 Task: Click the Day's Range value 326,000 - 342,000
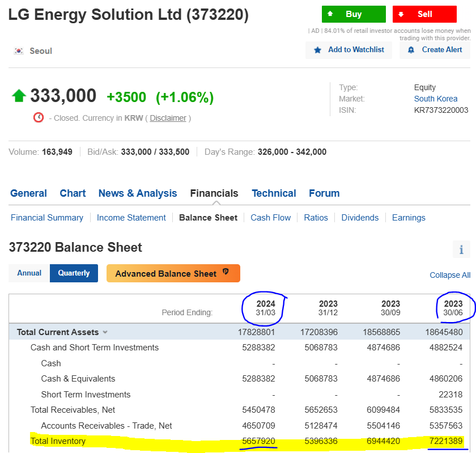click(292, 151)
